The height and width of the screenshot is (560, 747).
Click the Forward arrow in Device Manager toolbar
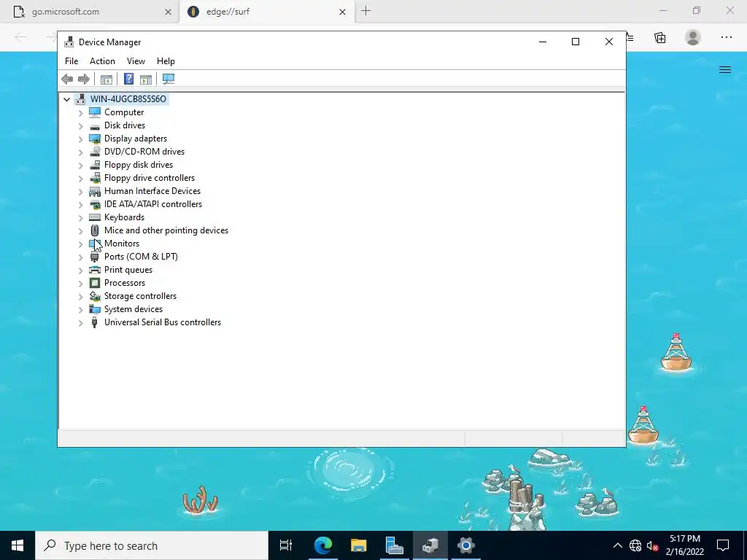click(83, 79)
